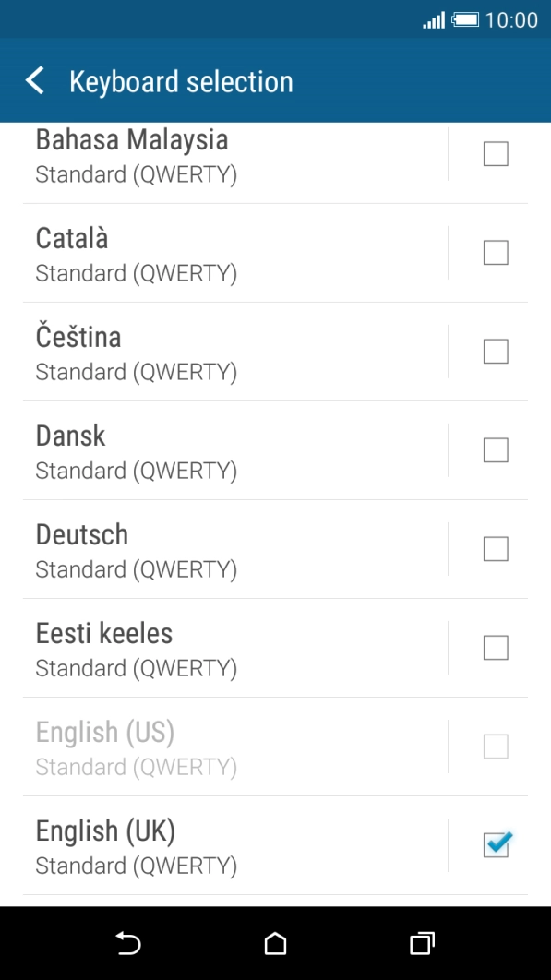Tap the Keyboard selection title
Screen dimensions: 551x980
[x=182, y=81]
